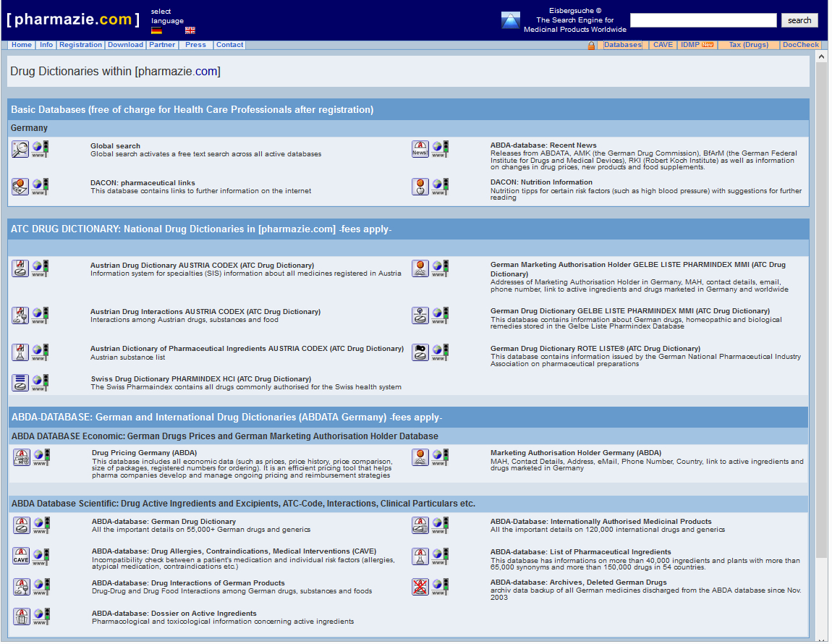This screenshot has width=832, height=644.
Task: Open ABDA-database: Recent News link
Action: click(543, 145)
